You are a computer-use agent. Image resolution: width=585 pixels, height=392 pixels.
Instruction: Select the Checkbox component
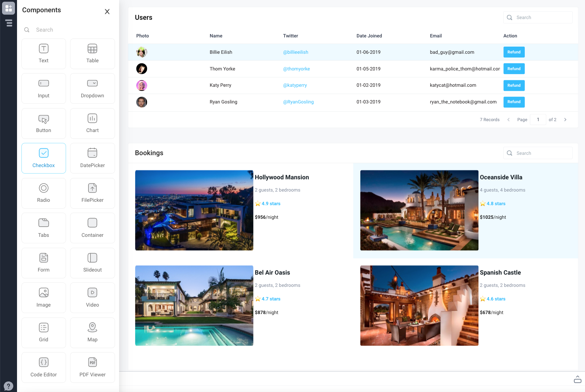pos(44,158)
